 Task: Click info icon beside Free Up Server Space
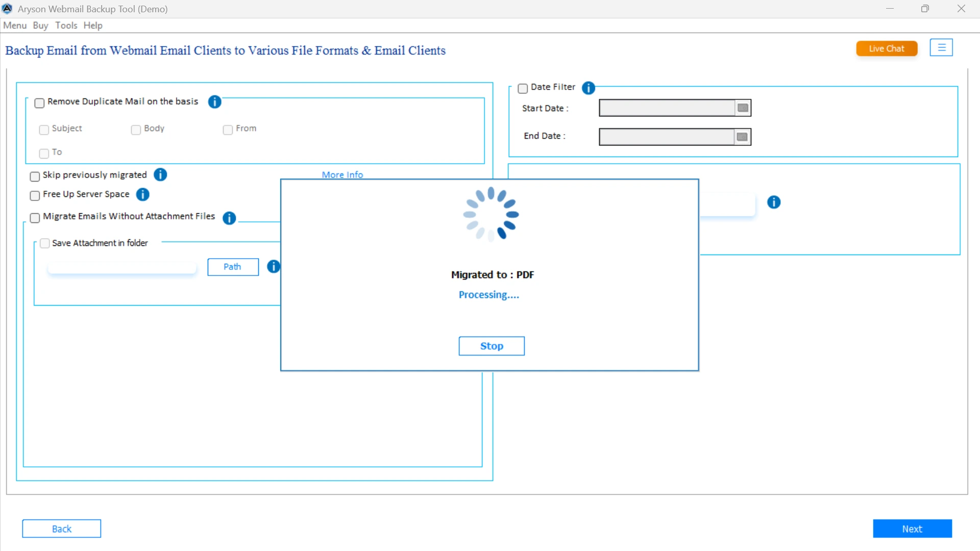[143, 194]
